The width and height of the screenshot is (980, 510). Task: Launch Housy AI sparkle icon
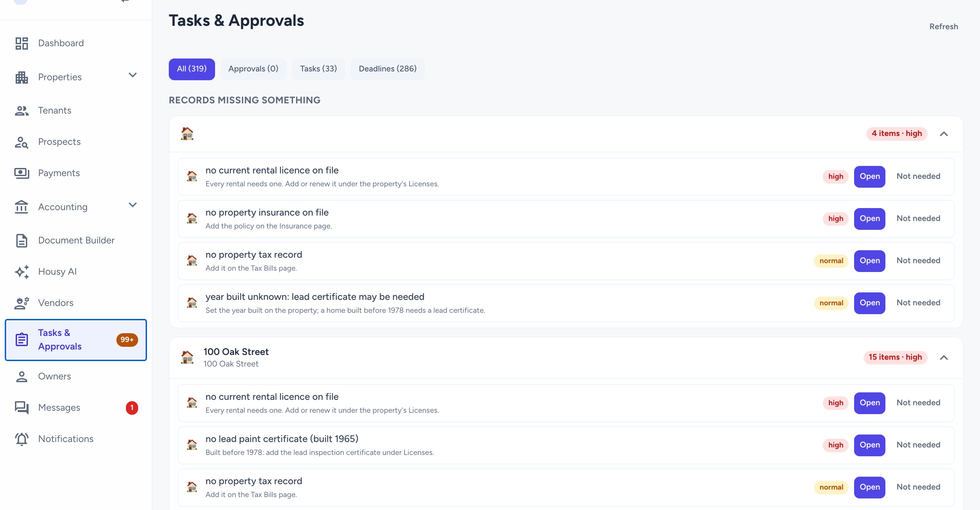pyautogui.click(x=22, y=272)
